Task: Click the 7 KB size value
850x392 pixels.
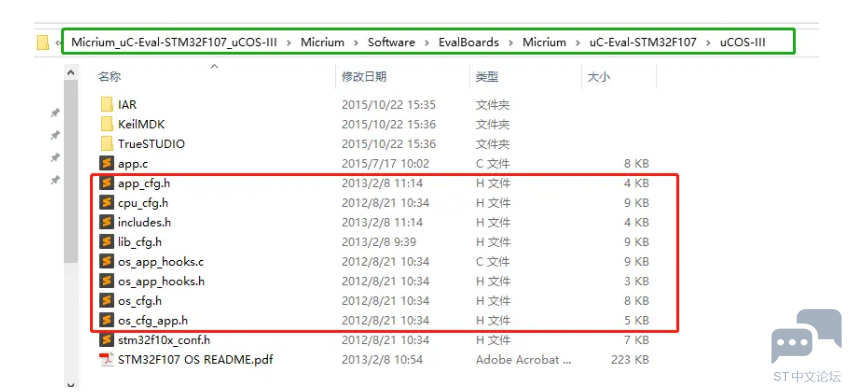Action: [x=636, y=340]
